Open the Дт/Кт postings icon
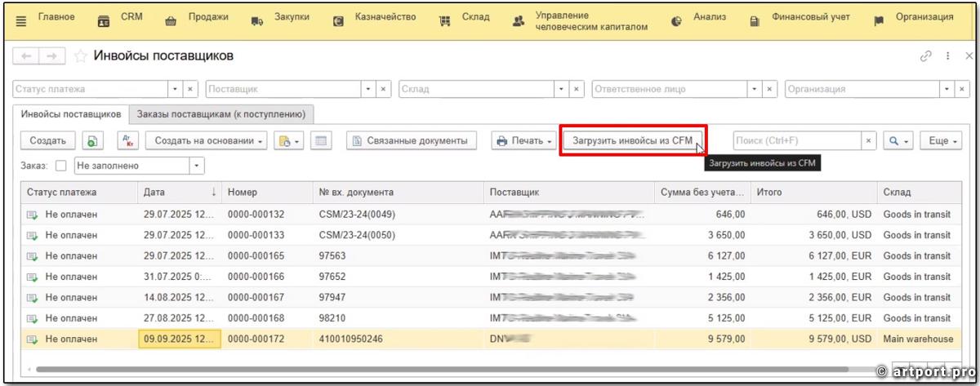The height and width of the screenshot is (386, 980). (x=128, y=141)
